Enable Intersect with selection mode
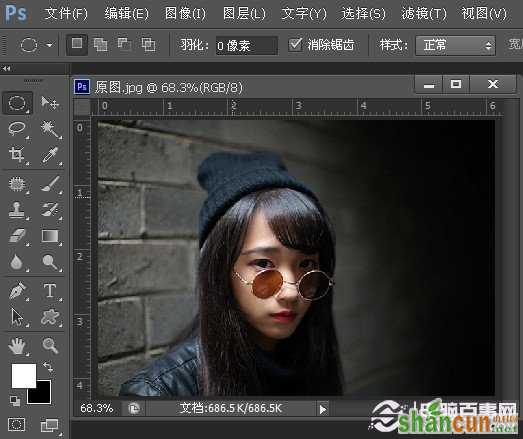Image resolution: width=523 pixels, height=439 pixels. 148,44
